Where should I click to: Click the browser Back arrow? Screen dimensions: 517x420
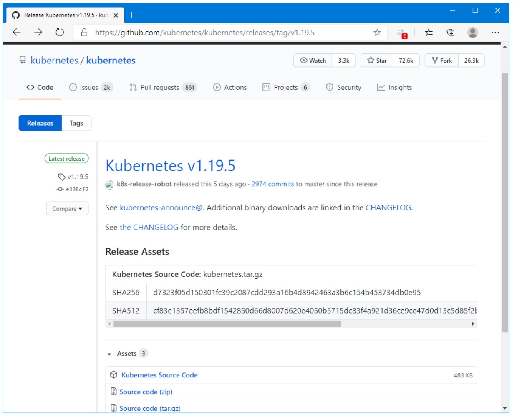tap(17, 33)
